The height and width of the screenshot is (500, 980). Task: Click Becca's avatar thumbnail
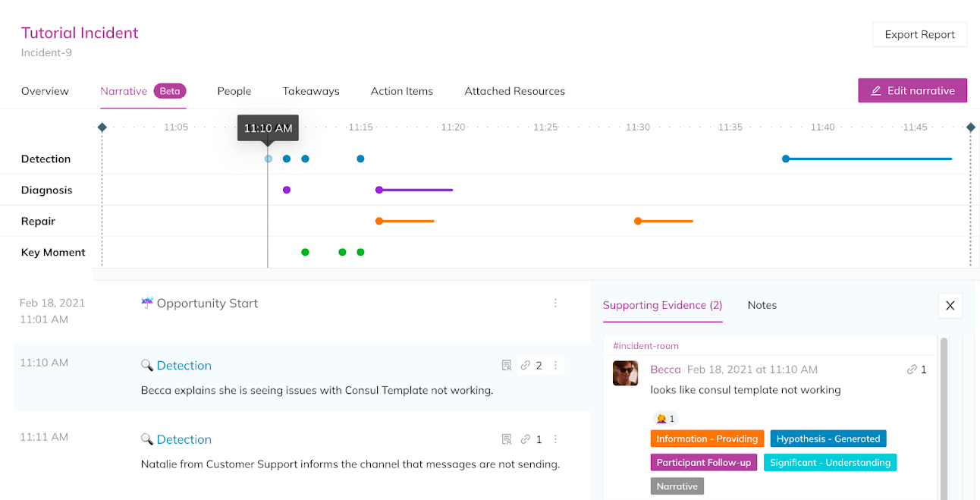(x=626, y=373)
